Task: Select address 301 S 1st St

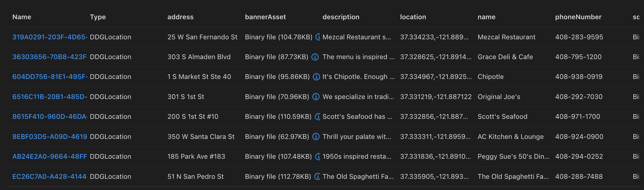Action: point(186,97)
